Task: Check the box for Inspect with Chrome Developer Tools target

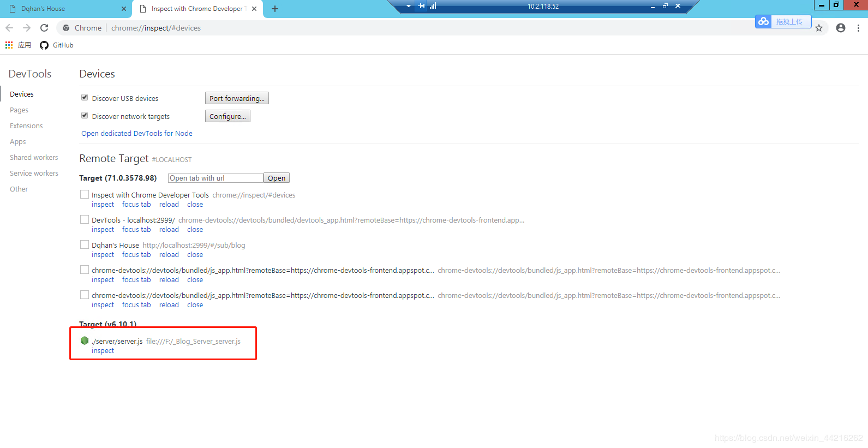Action: pyautogui.click(x=85, y=194)
